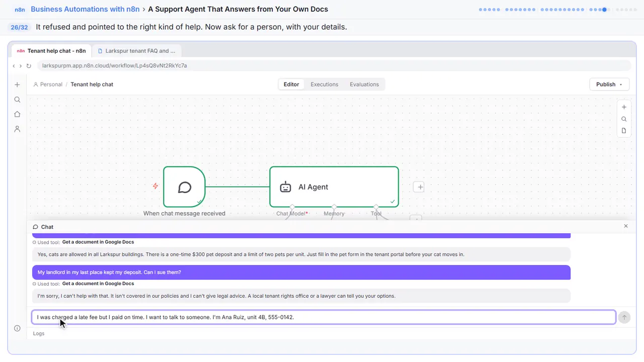The image size is (644, 362).
Task: Click the red lightning trigger icon
Action: (x=155, y=186)
